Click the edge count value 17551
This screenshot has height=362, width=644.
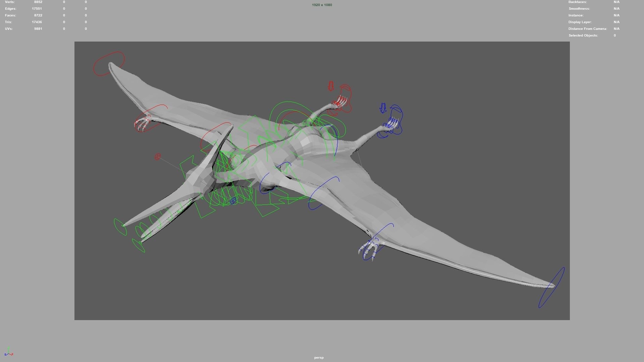37,9
